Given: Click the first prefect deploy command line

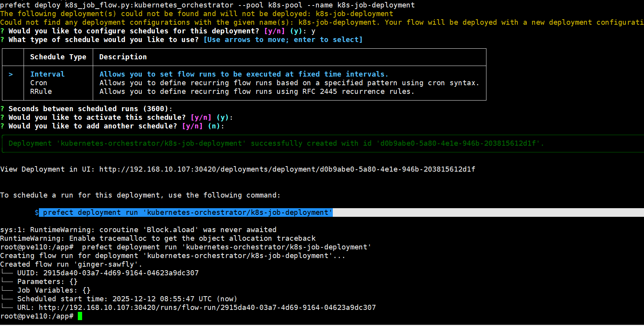Looking at the screenshot, I should pos(207,5).
